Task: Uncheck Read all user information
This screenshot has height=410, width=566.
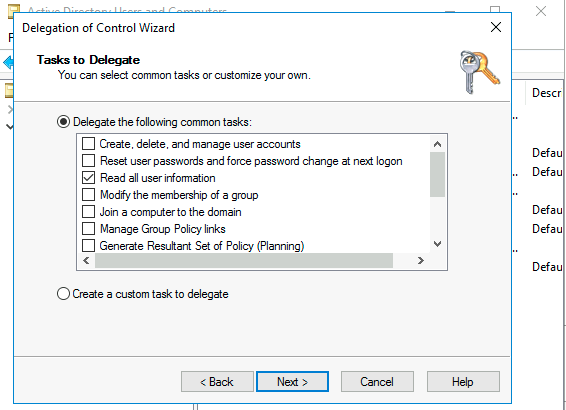Action: 88,178
